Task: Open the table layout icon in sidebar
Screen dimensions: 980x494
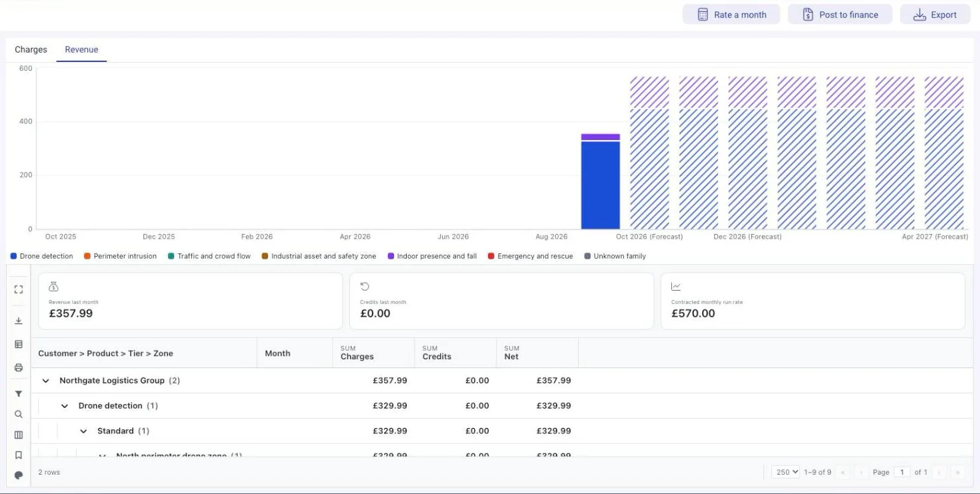Action: (x=19, y=344)
